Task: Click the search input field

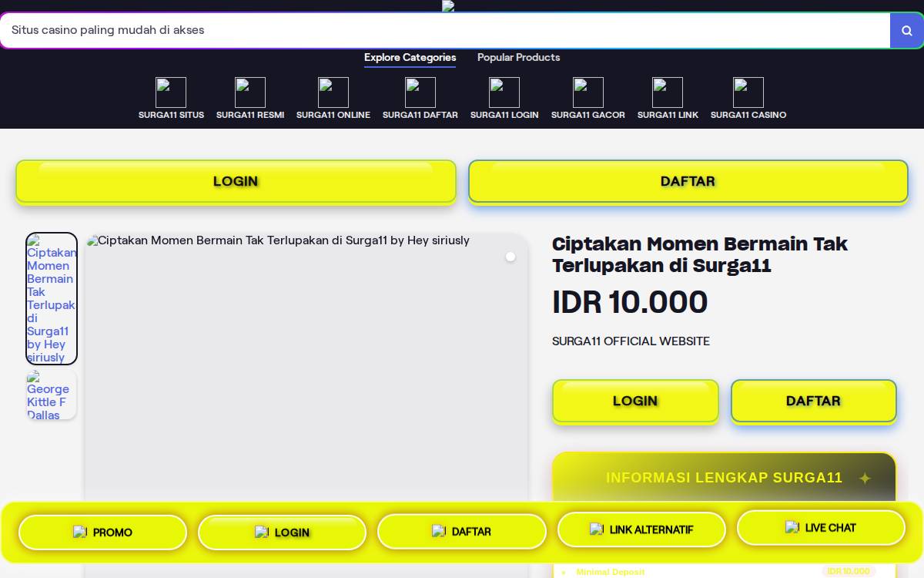Action: 445,30
